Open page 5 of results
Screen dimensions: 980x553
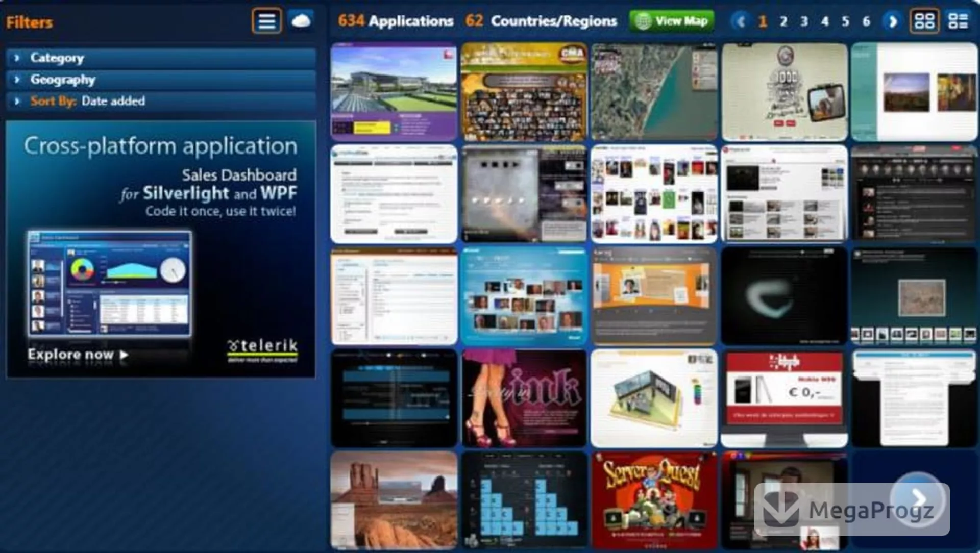[x=846, y=21]
